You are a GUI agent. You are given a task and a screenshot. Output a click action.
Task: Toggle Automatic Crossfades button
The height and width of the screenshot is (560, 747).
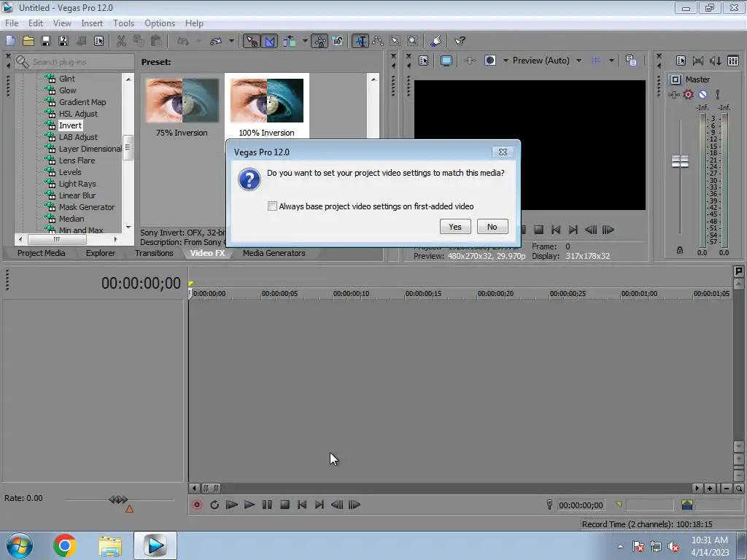coord(270,41)
